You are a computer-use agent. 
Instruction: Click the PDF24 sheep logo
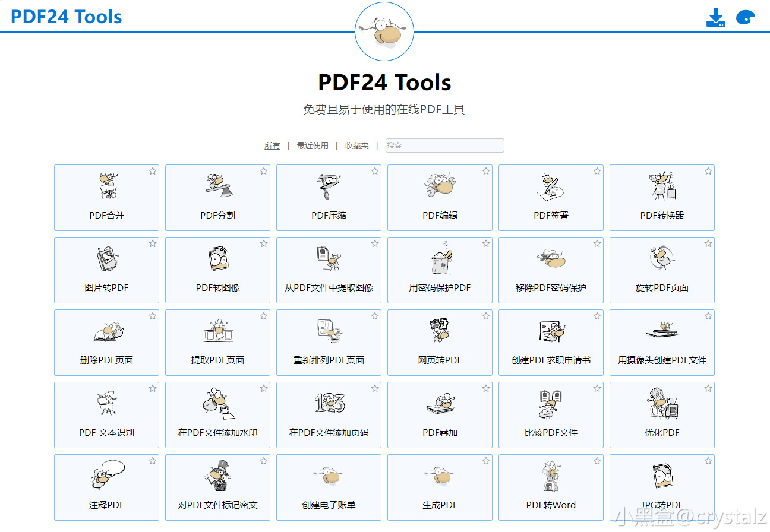384,31
